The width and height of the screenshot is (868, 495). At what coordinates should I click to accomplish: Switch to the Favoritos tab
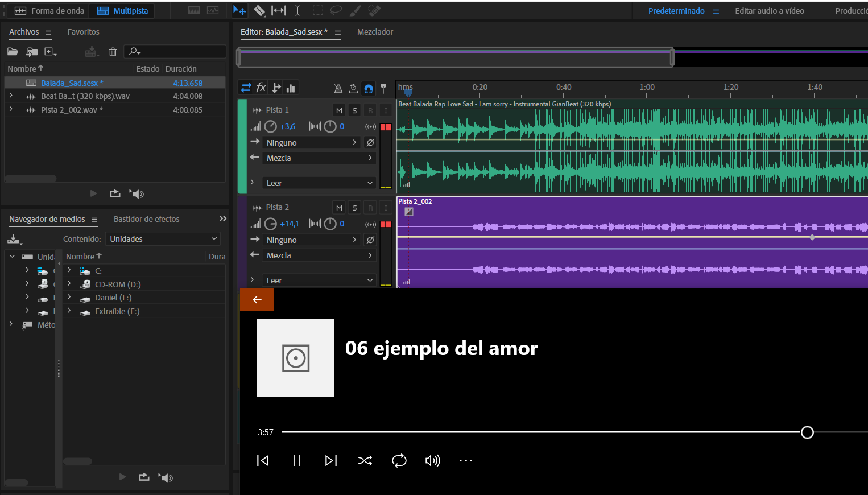tap(83, 32)
